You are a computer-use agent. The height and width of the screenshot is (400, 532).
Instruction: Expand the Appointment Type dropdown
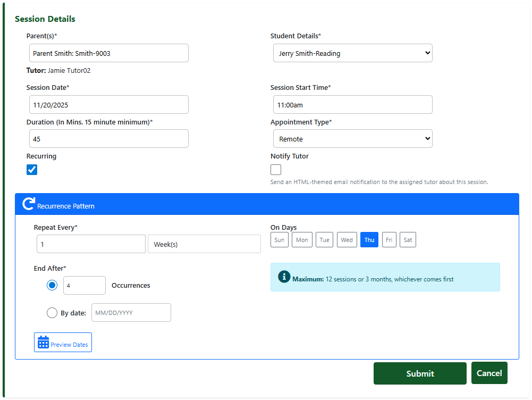[x=352, y=139]
